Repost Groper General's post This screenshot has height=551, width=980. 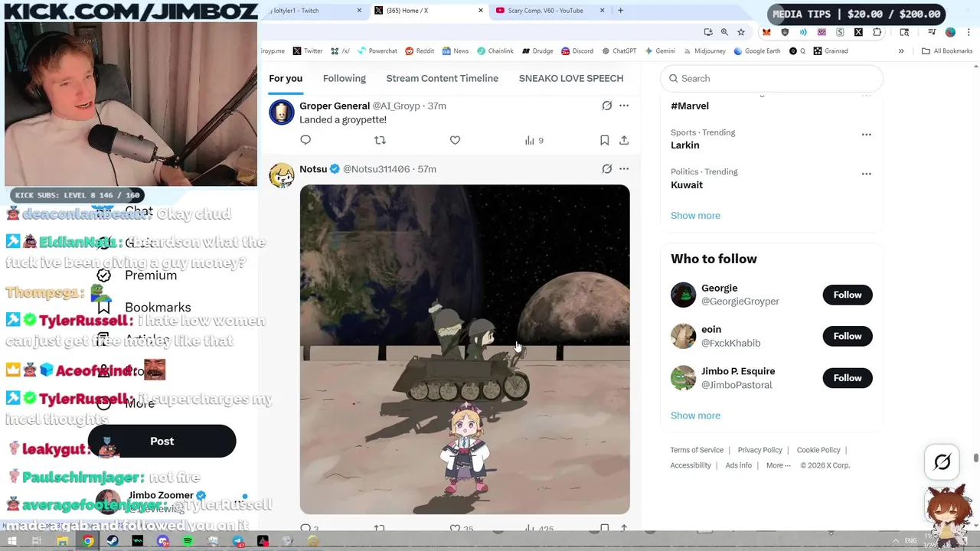point(380,140)
